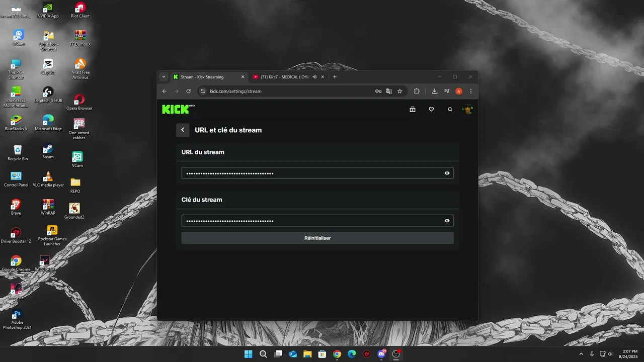Open File Explorer from the taskbar
The image size is (644, 362).
click(x=307, y=354)
